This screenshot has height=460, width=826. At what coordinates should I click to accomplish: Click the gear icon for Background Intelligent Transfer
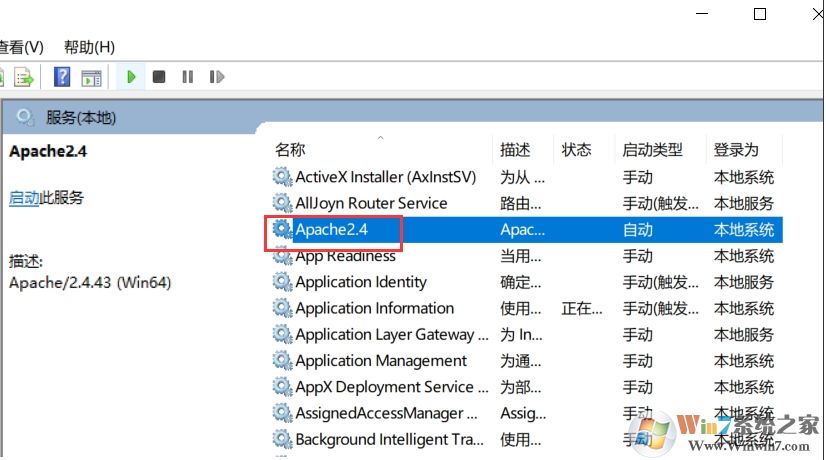click(282, 439)
